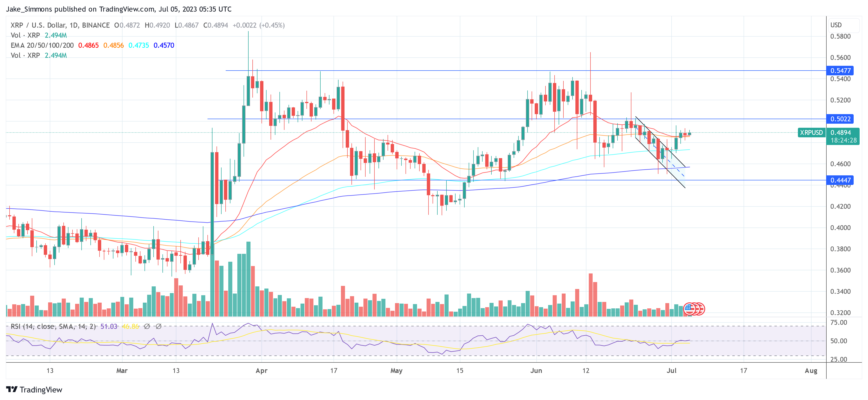
Task: Select the EMA 20/50/100/200 indicator legend
Action: pos(42,45)
